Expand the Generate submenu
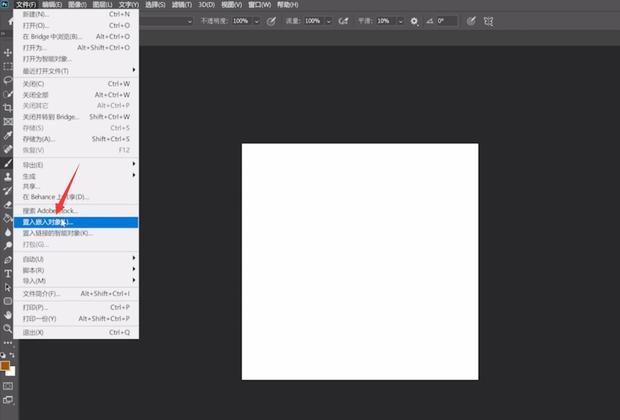620x420 pixels. click(x=76, y=176)
